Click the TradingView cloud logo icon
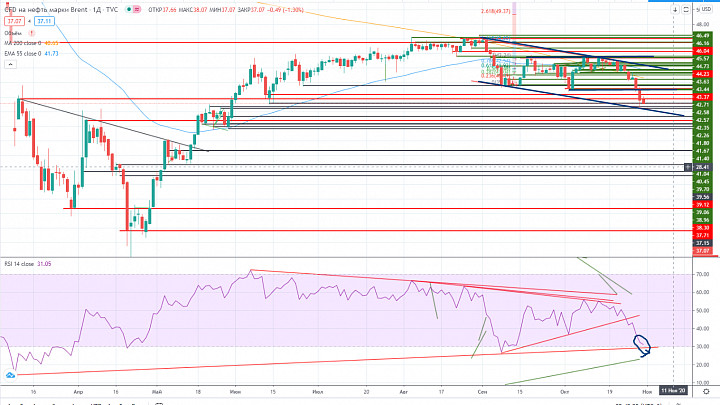720x405 pixels. [10, 375]
